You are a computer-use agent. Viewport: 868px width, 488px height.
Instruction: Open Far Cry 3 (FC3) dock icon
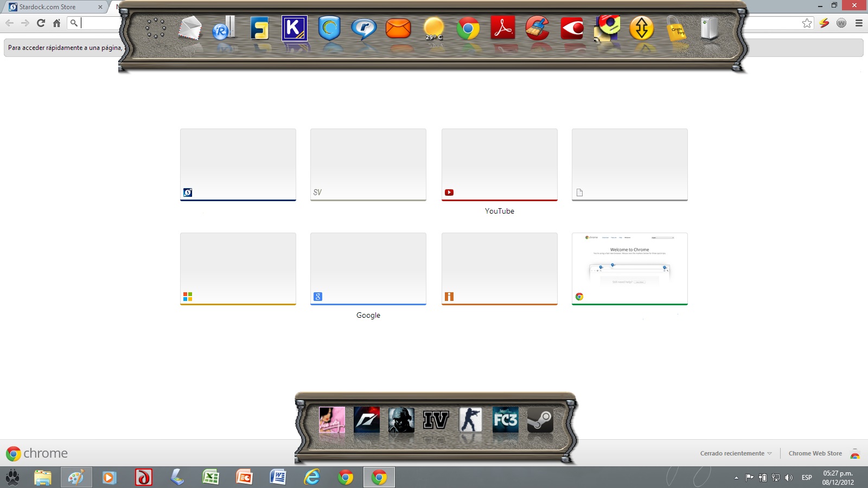tap(505, 420)
